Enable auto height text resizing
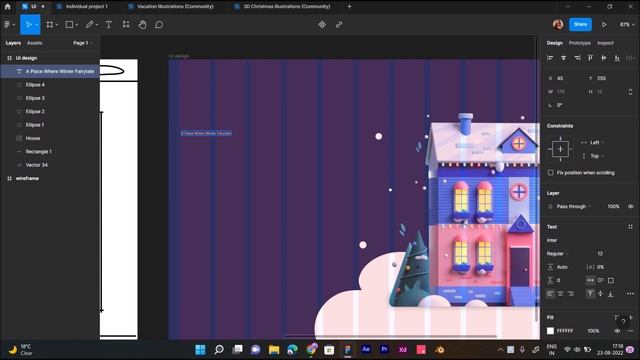640x360 pixels. click(600, 280)
